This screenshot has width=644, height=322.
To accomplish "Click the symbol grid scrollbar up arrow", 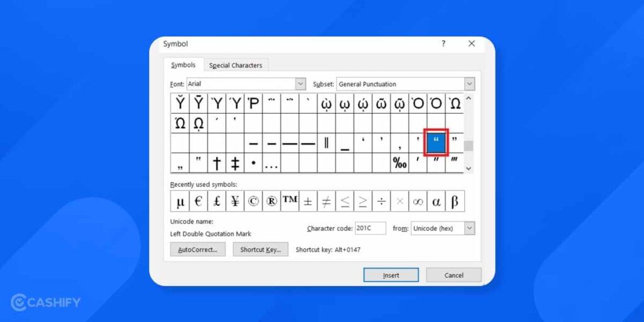I will pos(469,98).
